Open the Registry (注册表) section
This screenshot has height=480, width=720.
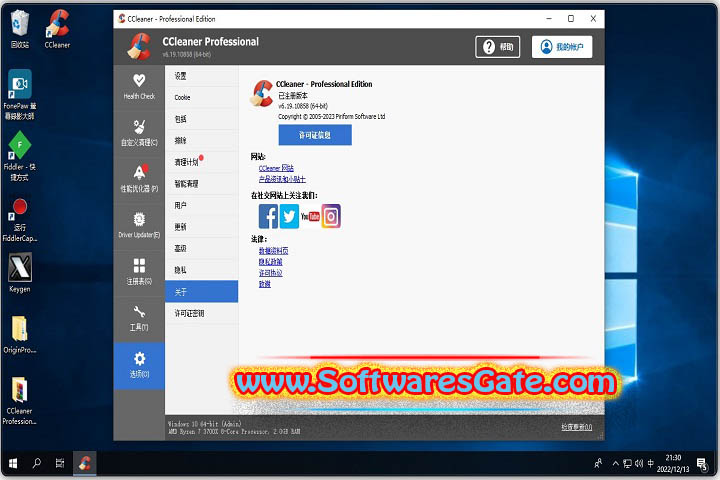(x=139, y=271)
